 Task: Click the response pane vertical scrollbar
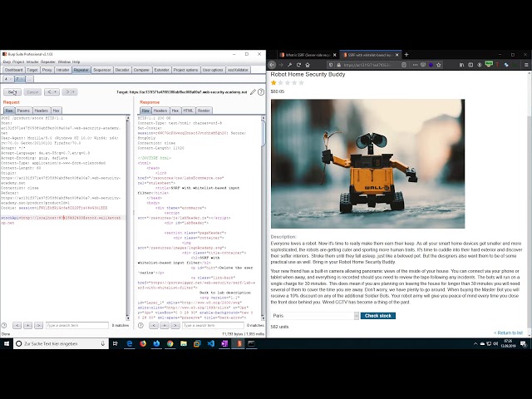point(264,218)
